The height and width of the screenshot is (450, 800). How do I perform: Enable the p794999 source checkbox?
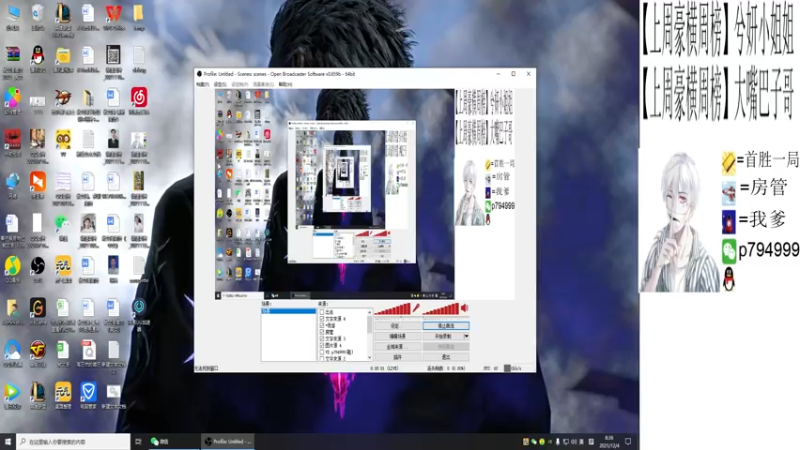tap(322, 352)
